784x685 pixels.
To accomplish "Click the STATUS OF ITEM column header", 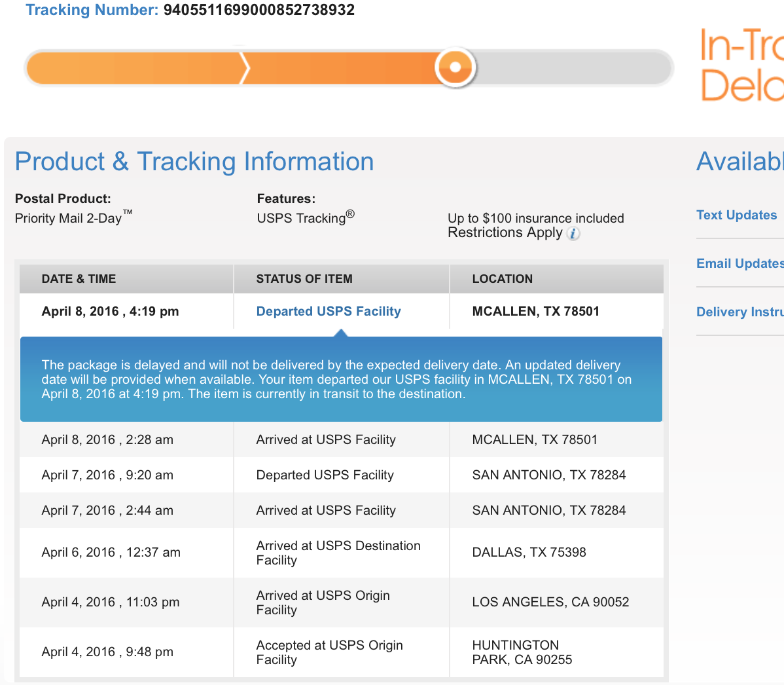I will (x=304, y=278).
